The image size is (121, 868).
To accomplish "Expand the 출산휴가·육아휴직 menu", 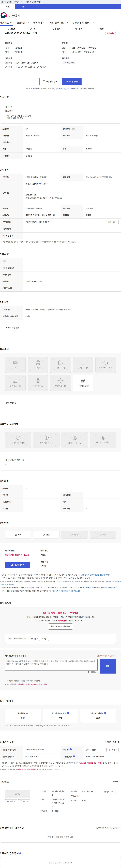I will click(x=83, y=23).
